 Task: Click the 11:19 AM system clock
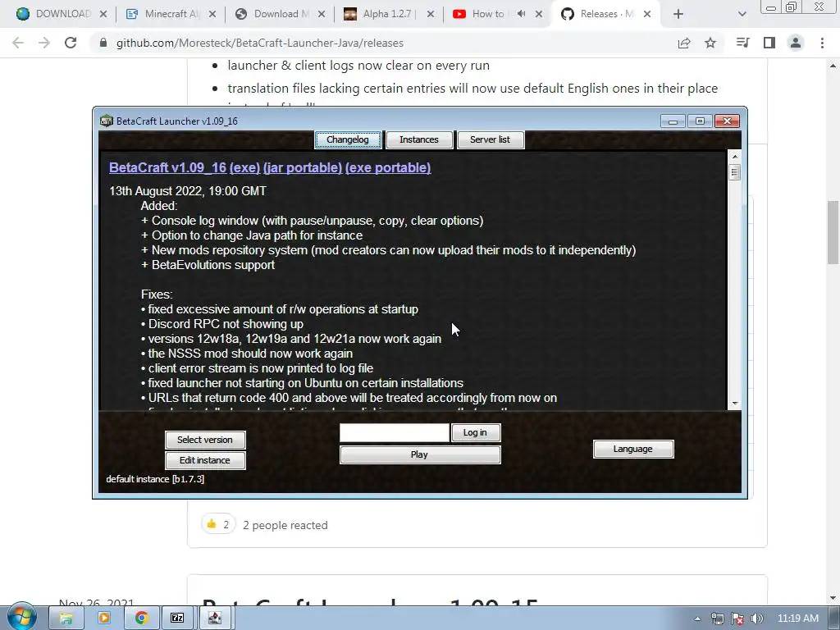click(x=797, y=619)
